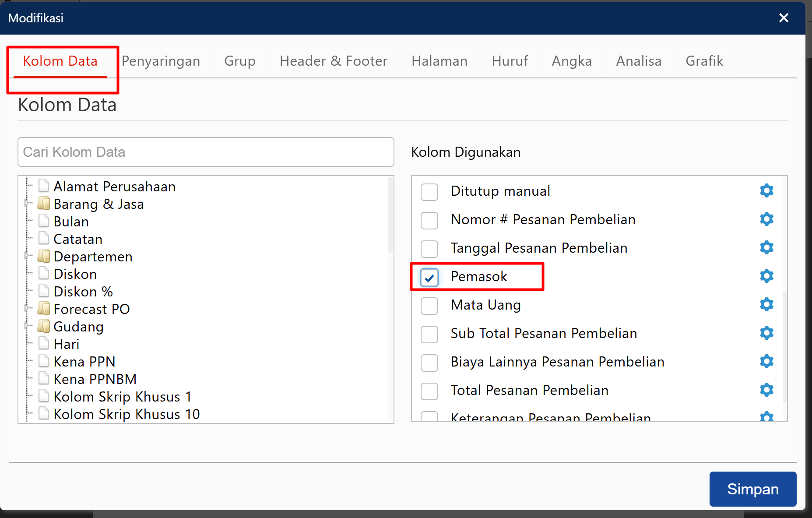Enable the Ditutup manual checkbox
This screenshot has height=518, width=812.
[429, 192]
